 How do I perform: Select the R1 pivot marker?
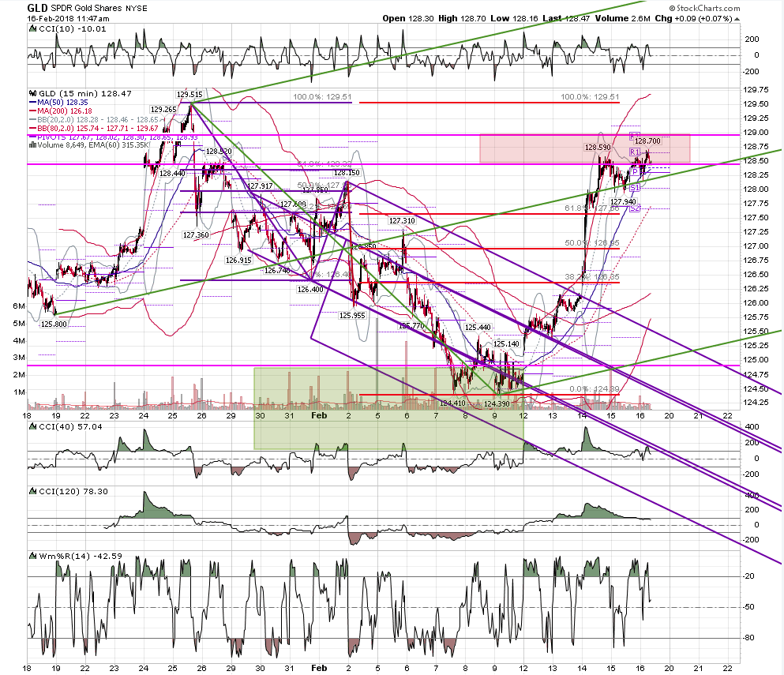click(635, 152)
